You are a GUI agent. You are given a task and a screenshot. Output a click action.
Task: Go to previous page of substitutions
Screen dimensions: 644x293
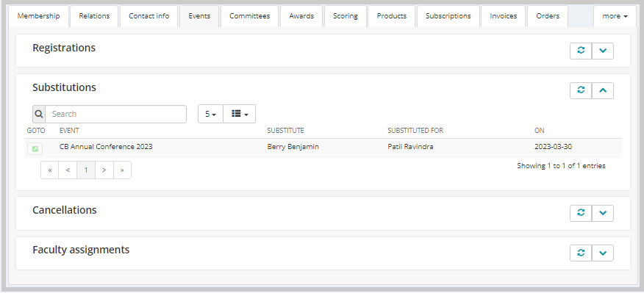(68, 170)
